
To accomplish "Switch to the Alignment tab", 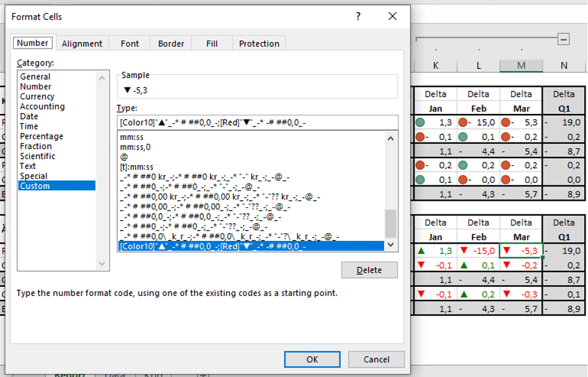I will [x=82, y=43].
